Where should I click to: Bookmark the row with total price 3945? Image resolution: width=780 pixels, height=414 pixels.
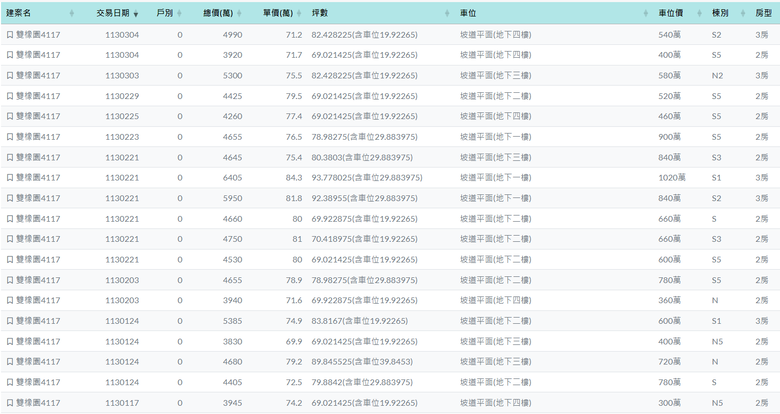point(10,403)
